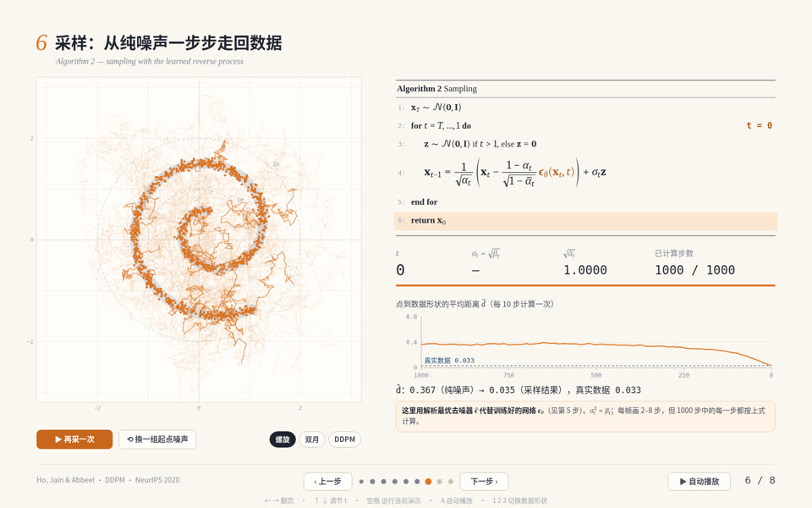
Task: Jump to the first pagination dot
Action: point(361,482)
